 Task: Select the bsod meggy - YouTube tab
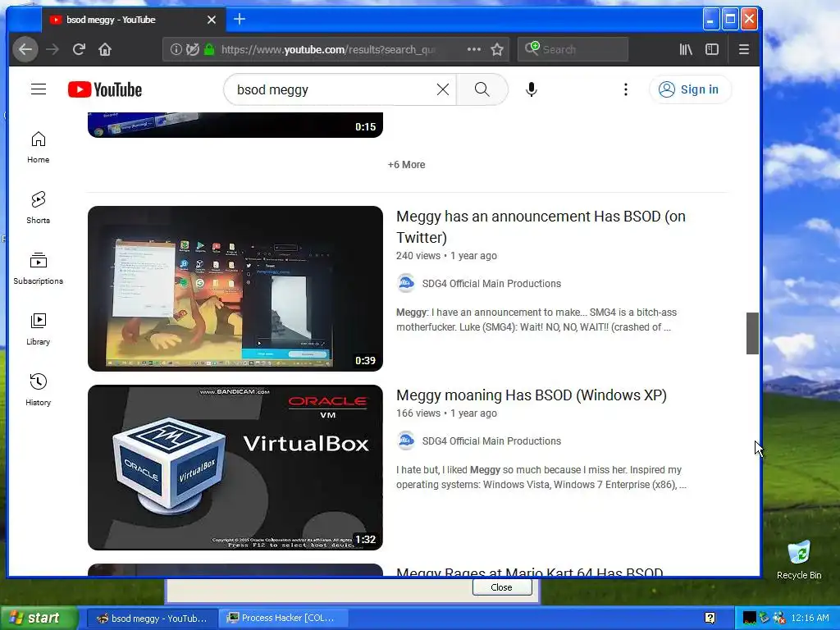(133, 20)
